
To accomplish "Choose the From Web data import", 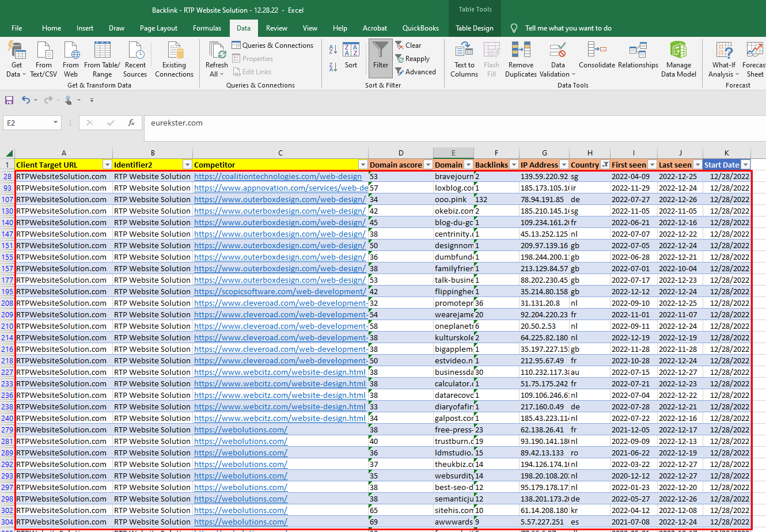I will pyautogui.click(x=71, y=60).
